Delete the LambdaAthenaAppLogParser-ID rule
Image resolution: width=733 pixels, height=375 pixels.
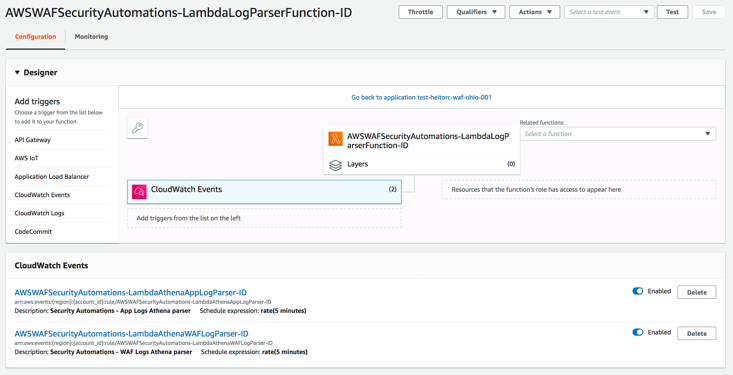point(697,292)
